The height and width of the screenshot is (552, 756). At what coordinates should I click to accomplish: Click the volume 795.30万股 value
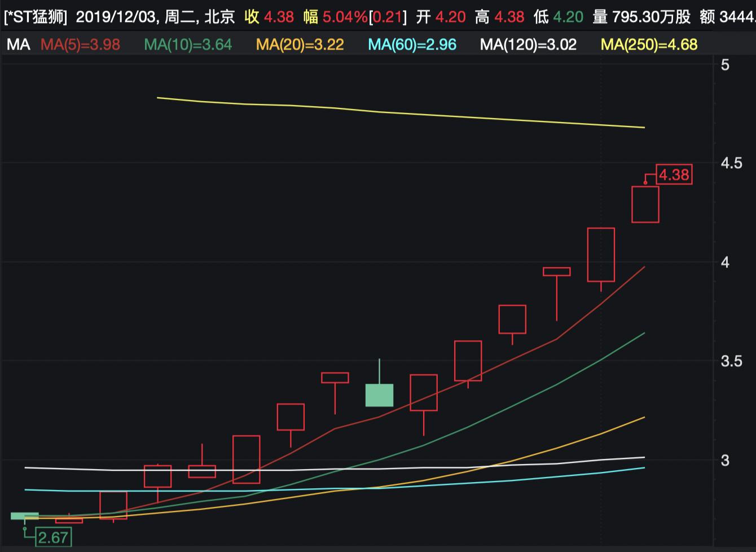tap(652, 17)
